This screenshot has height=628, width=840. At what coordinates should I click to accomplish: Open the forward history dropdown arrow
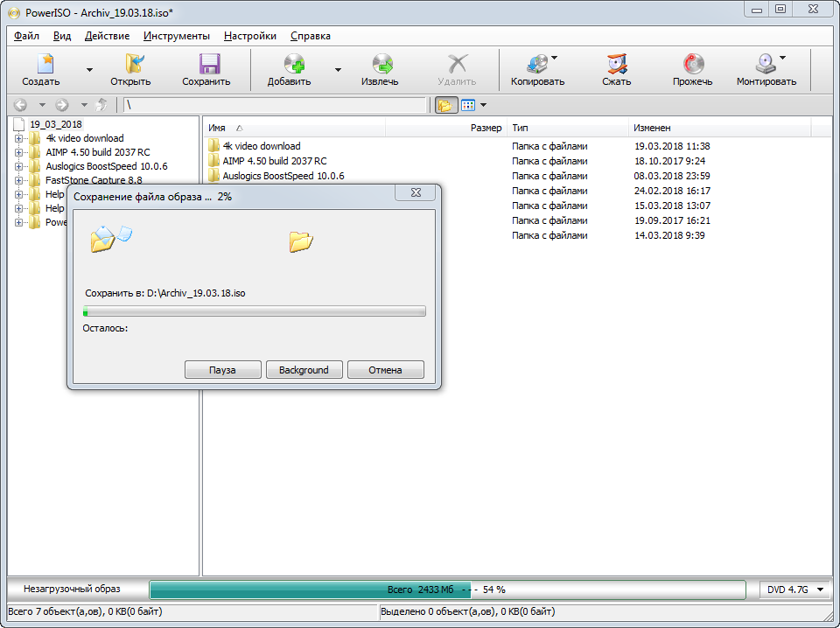pos(84,105)
